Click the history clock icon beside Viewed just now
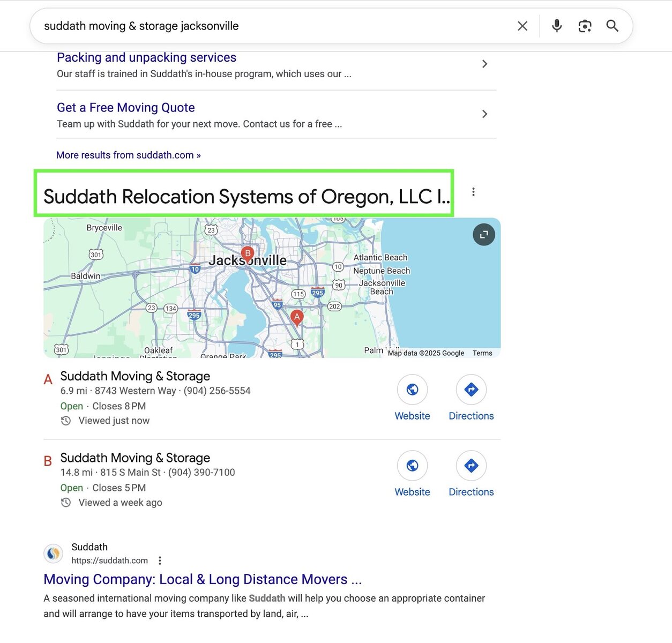The width and height of the screenshot is (672, 643). [x=66, y=421]
